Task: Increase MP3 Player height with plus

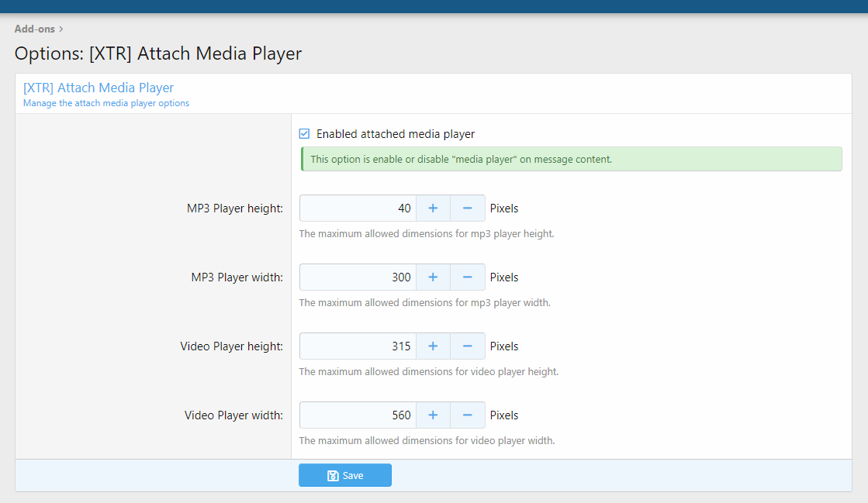Action: click(433, 208)
